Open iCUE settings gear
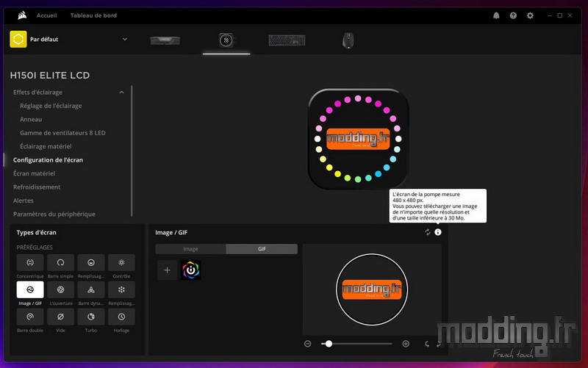 click(530, 15)
